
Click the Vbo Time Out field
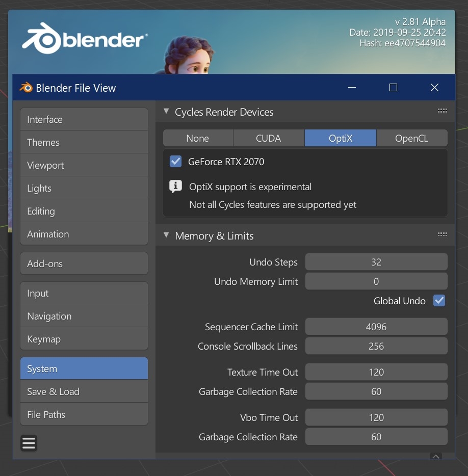point(376,417)
